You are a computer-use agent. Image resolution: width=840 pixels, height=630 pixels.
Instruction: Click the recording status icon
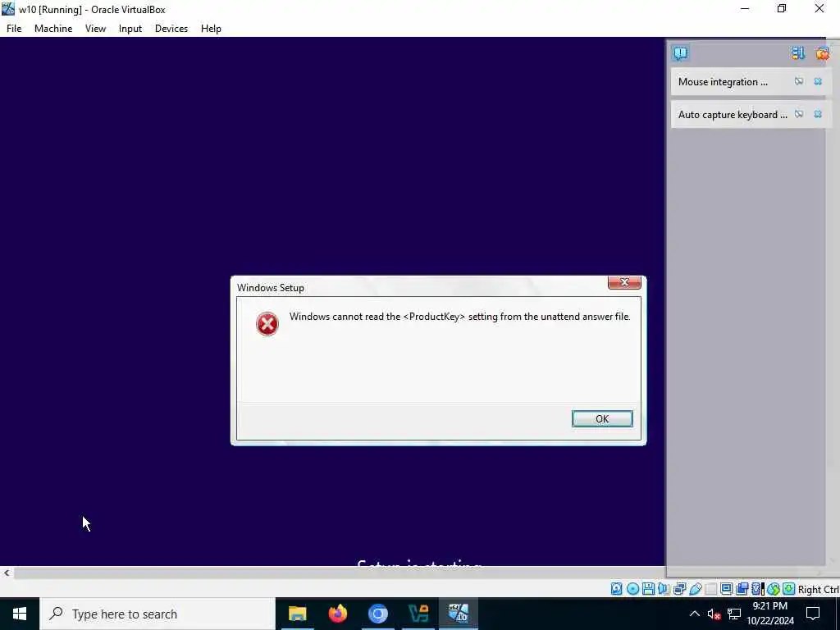[x=742, y=589]
